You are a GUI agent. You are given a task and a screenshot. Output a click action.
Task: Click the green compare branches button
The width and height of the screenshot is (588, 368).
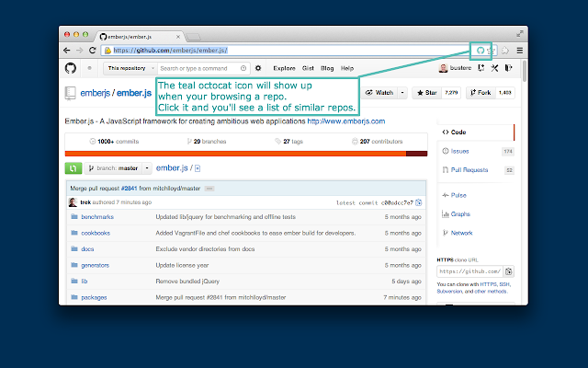[x=73, y=168]
